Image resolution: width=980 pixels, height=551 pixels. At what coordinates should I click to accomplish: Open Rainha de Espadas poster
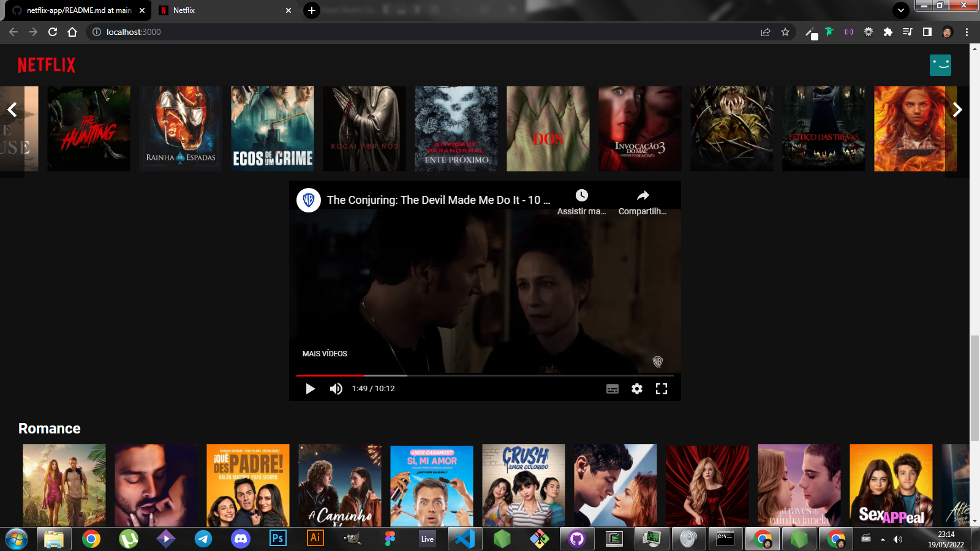(x=181, y=129)
